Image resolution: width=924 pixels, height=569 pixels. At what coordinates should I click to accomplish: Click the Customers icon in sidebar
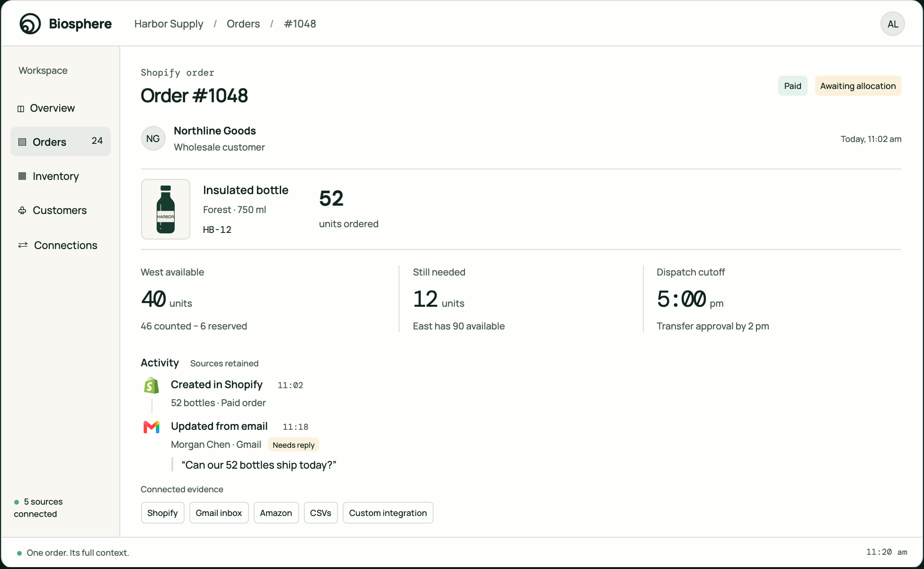22,210
